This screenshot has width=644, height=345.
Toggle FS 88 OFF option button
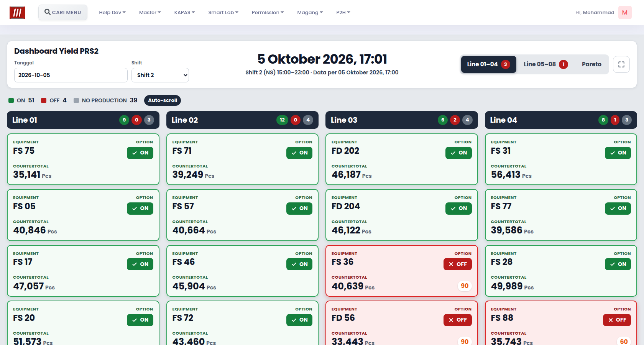(x=617, y=320)
